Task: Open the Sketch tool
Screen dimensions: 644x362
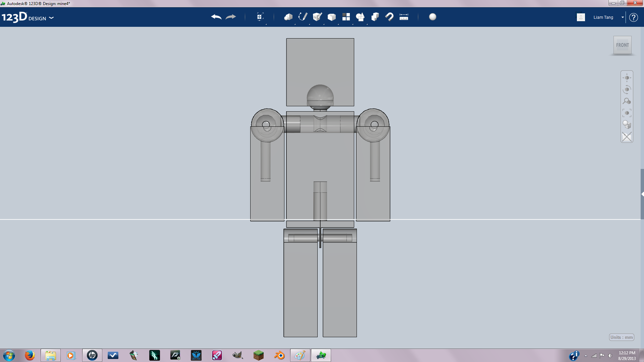Action: (x=303, y=17)
